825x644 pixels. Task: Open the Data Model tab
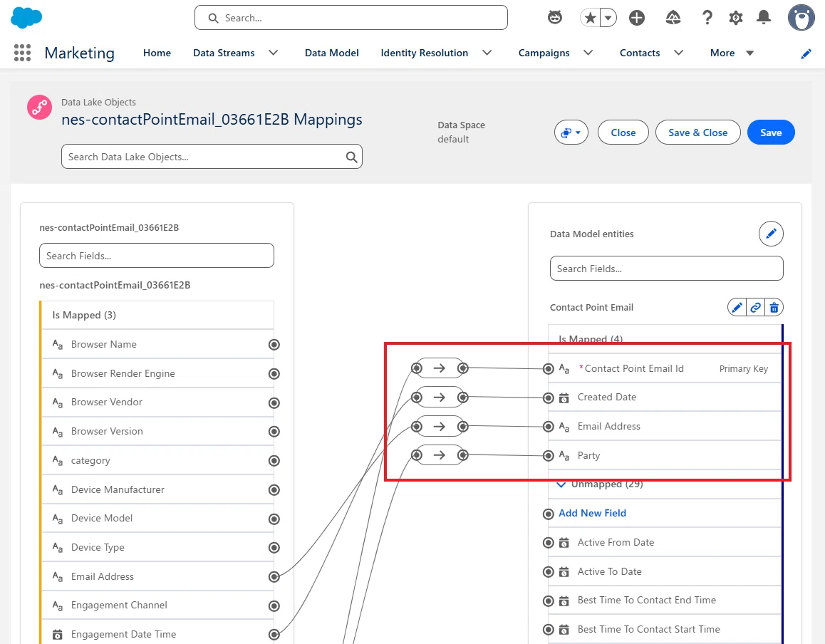tap(331, 53)
